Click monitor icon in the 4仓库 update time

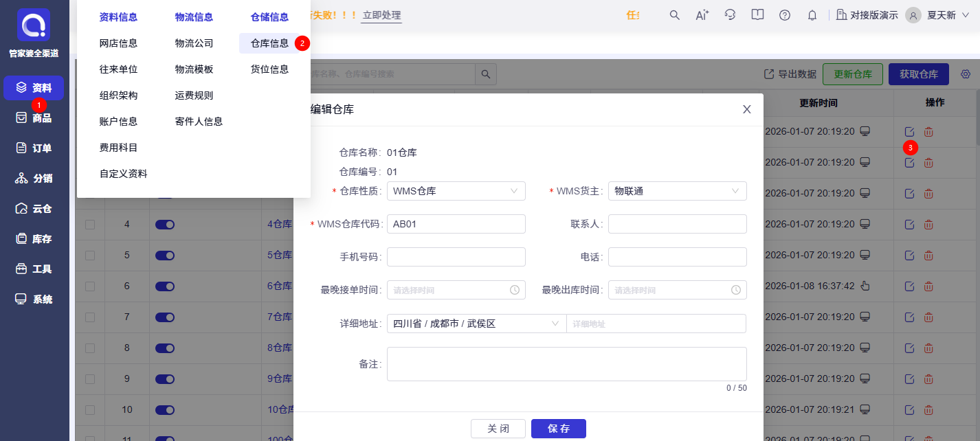click(x=865, y=224)
